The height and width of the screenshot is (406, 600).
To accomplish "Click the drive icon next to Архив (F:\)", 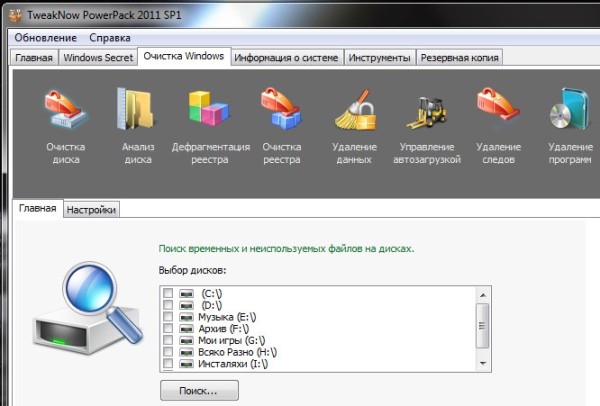I will 186,329.
